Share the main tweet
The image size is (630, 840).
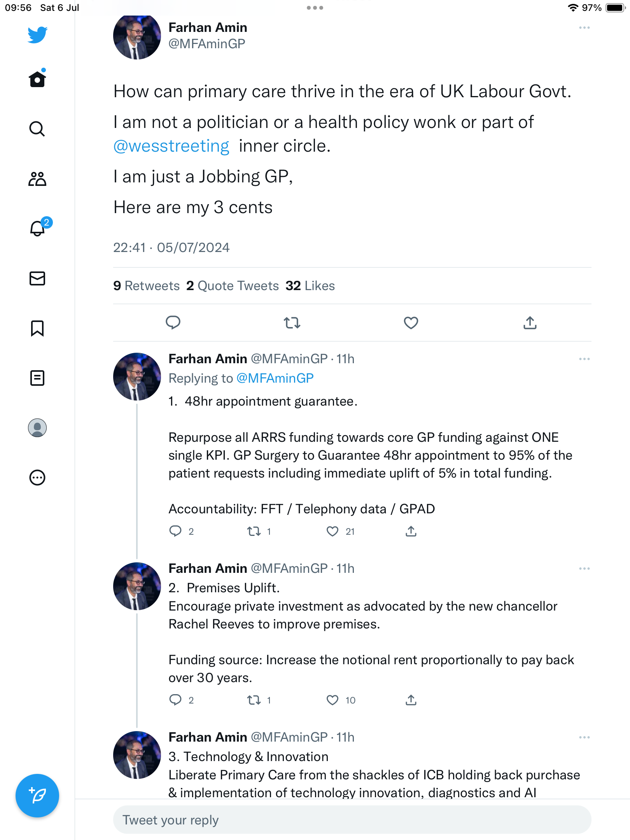pyautogui.click(x=530, y=323)
